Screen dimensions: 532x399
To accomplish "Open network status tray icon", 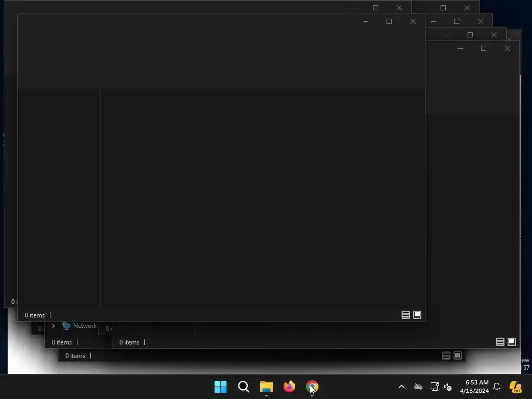I will tap(435, 387).
